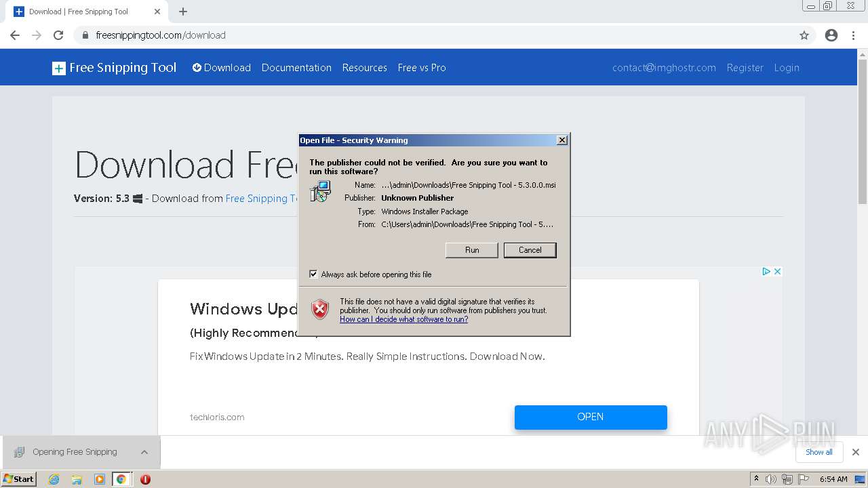Open Internet Explorer from taskbar

coord(54,479)
